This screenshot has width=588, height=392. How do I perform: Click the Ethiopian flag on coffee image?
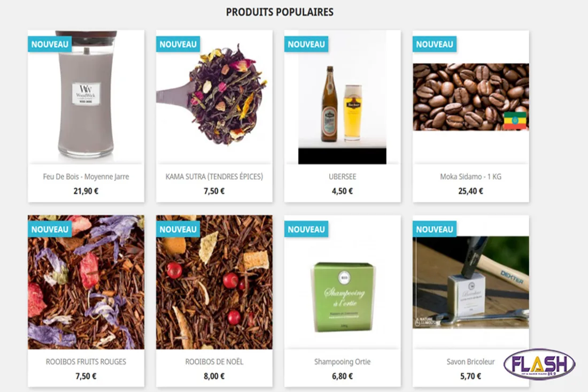514,120
